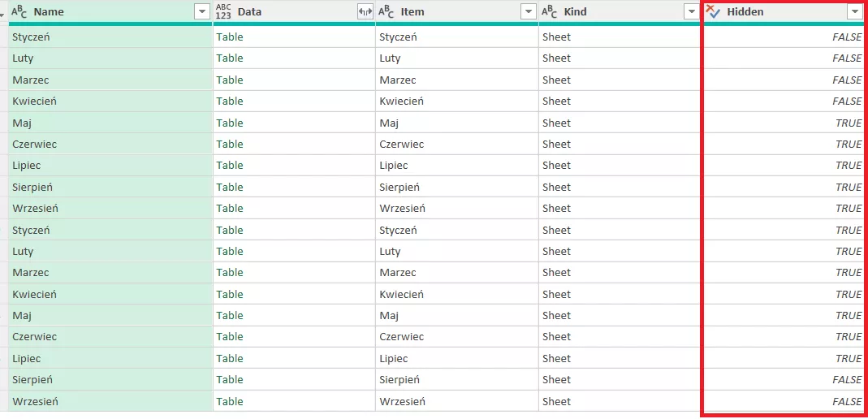Screen dimensions: 868x419
Task: Open the Item column filter dropdown
Action: click(x=529, y=12)
